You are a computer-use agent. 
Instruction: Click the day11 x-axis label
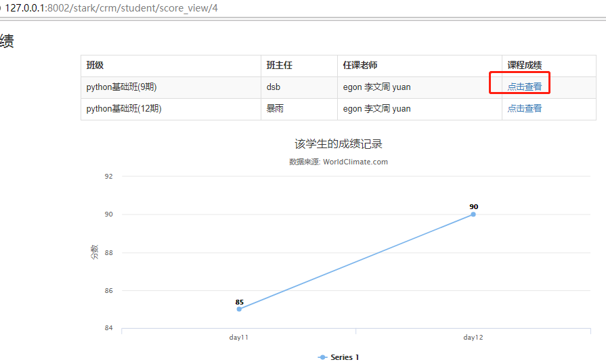(x=239, y=338)
